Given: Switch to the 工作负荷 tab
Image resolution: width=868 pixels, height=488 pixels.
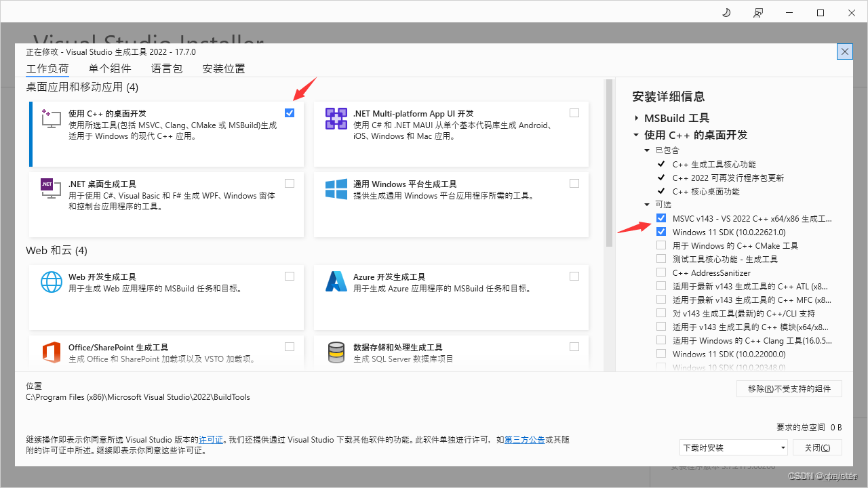Looking at the screenshot, I should (47, 68).
